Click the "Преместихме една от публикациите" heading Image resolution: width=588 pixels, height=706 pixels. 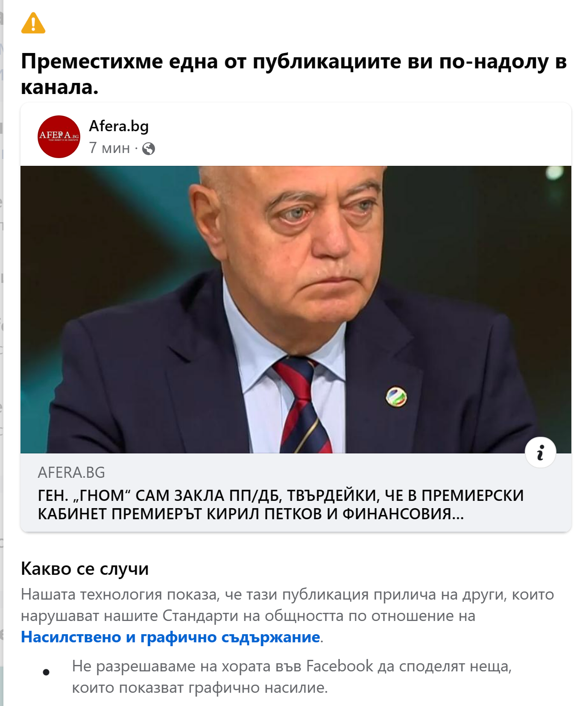[294, 74]
